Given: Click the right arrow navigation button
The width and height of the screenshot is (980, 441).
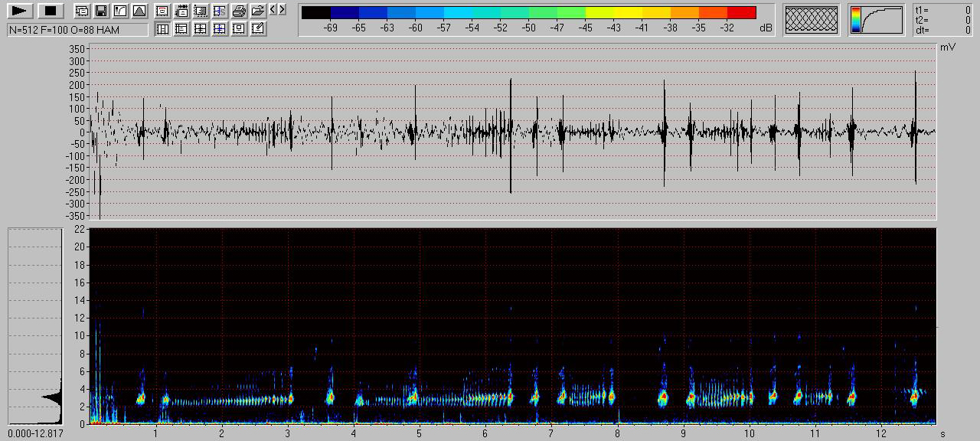Looking at the screenshot, I should click(x=283, y=9).
